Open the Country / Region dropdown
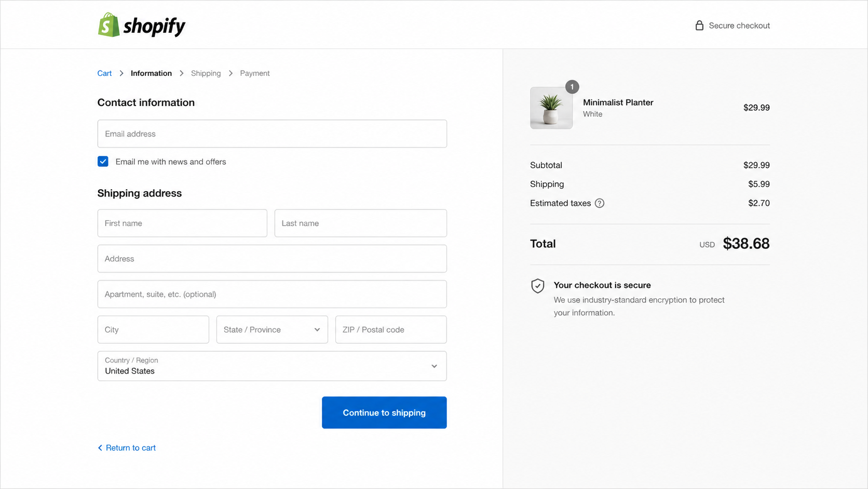The width and height of the screenshot is (868, 489). (x=272, y=366)
